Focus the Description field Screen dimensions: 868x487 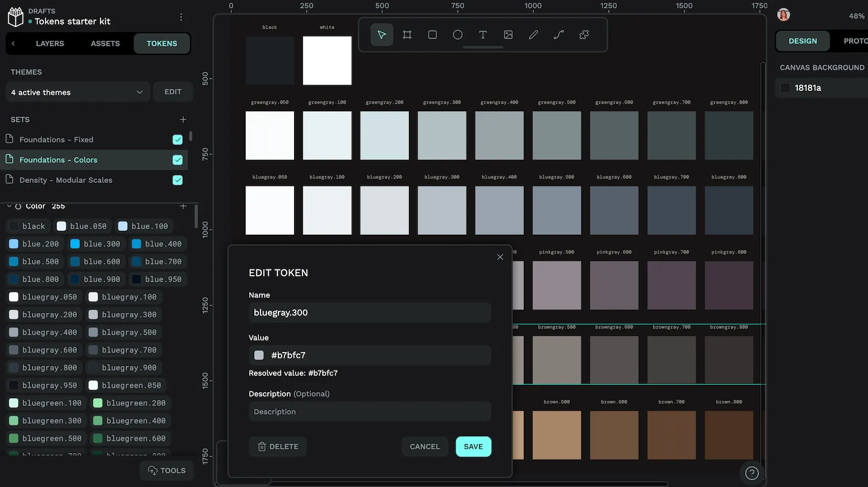coord(370,411)
